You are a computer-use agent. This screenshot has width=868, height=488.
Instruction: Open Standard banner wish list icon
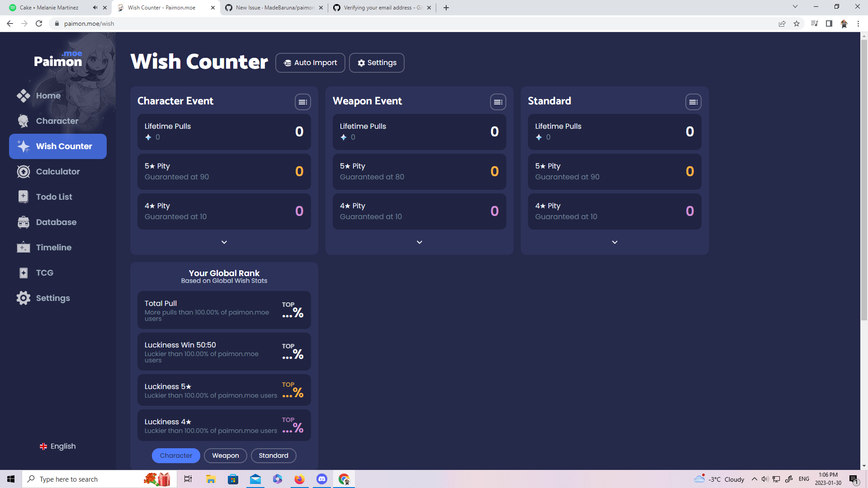[693, 102]
